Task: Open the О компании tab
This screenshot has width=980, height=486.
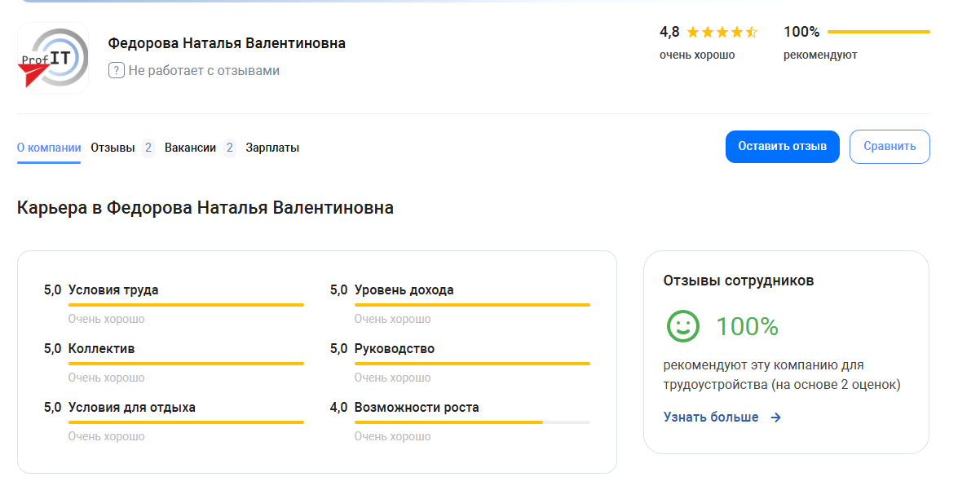Action: click(x=49, y=148)
